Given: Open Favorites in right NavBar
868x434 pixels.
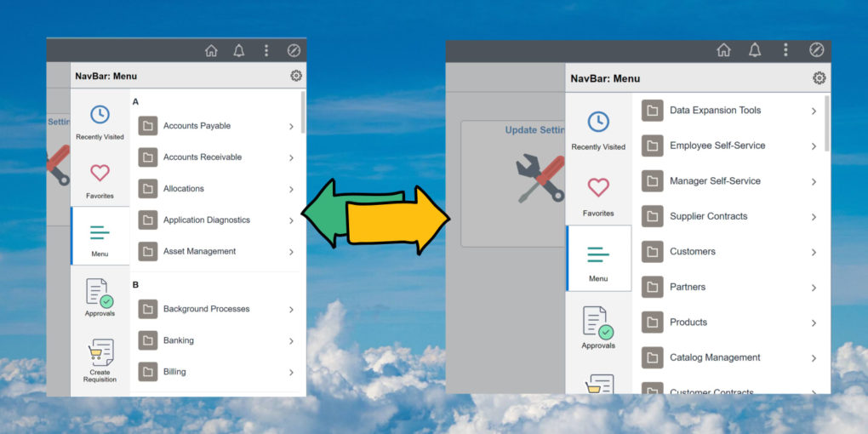Looking at the screenshot, I should [x=598, y=197].
